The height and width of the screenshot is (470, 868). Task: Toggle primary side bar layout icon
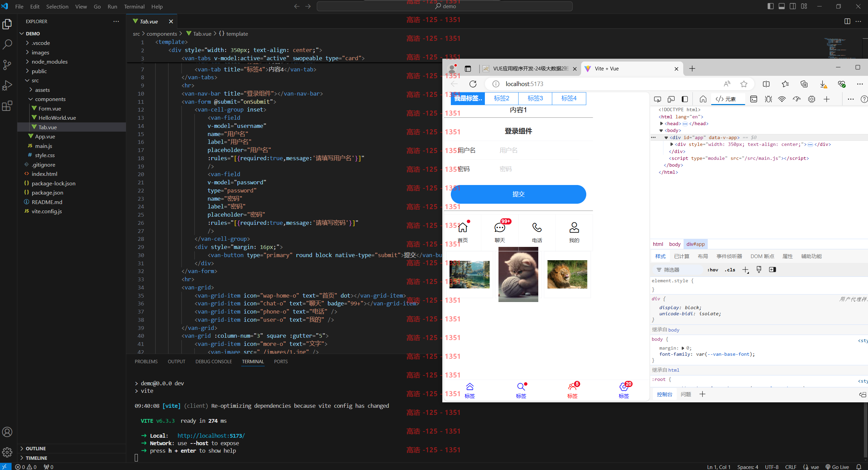coord(771,6)
